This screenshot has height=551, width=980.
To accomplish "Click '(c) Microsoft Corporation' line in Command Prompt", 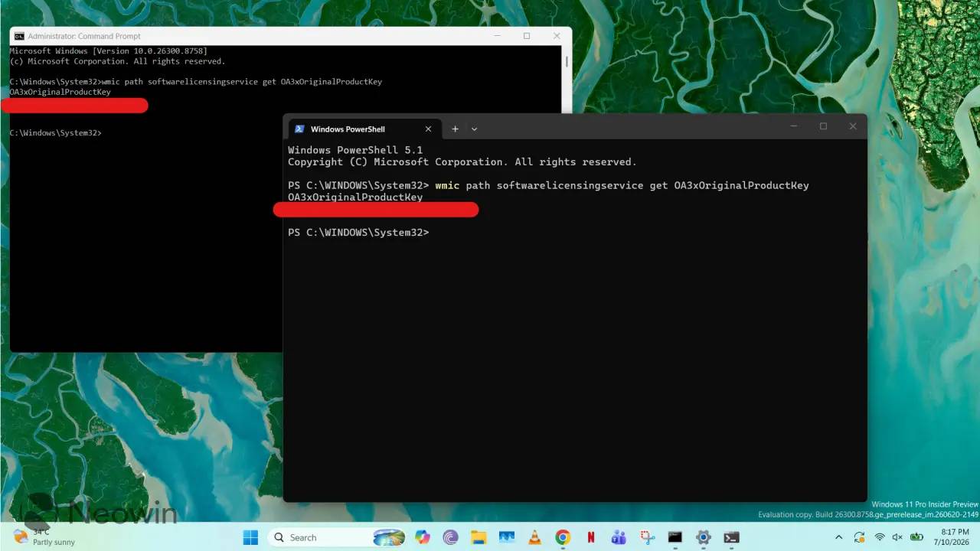I will [117, 61].
